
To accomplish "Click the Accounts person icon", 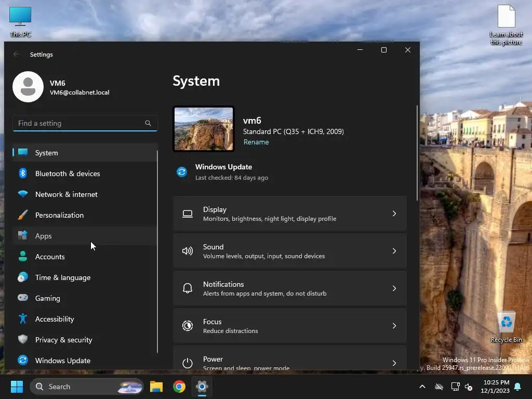I will click(23, 256).
